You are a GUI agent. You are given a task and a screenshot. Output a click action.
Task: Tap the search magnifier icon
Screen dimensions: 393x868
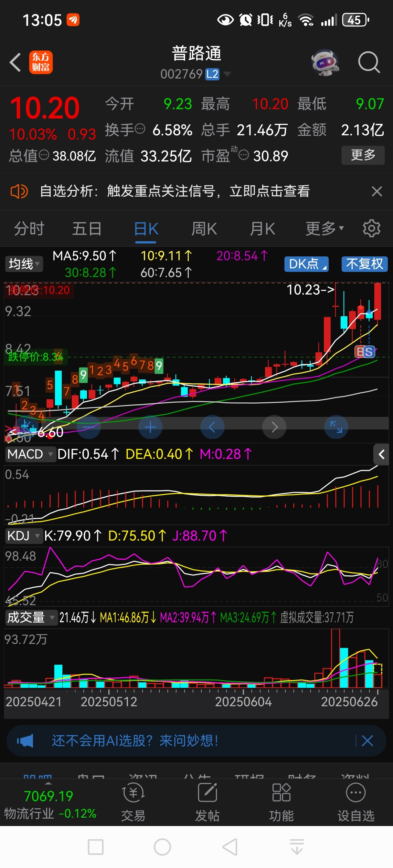click(x=369, y=62)
